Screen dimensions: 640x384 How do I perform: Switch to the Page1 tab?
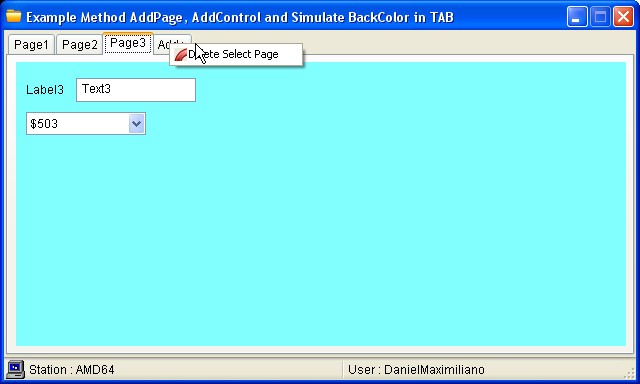click(x=31, y=44)
